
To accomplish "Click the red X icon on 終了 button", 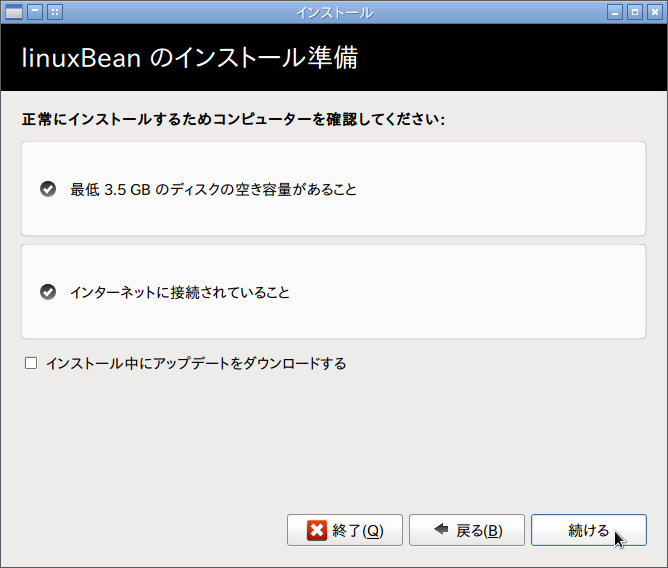I will [x=317, y=531].
